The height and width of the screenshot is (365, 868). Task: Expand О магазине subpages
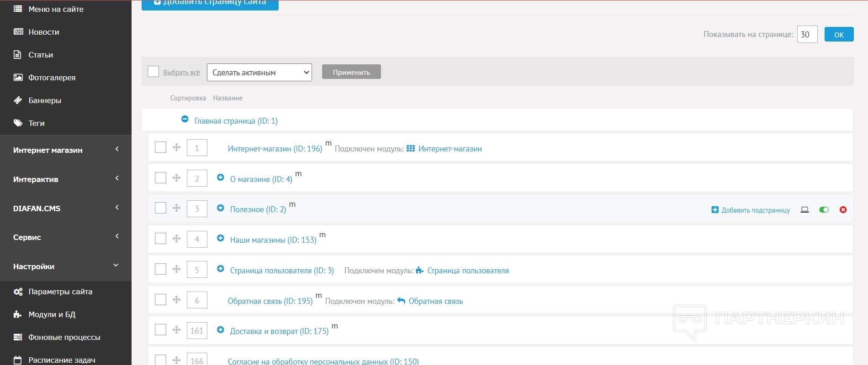[221, 177]
